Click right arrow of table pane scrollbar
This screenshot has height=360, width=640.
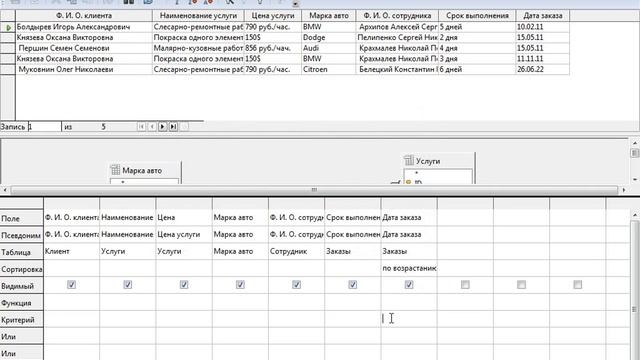pos(624,190)
